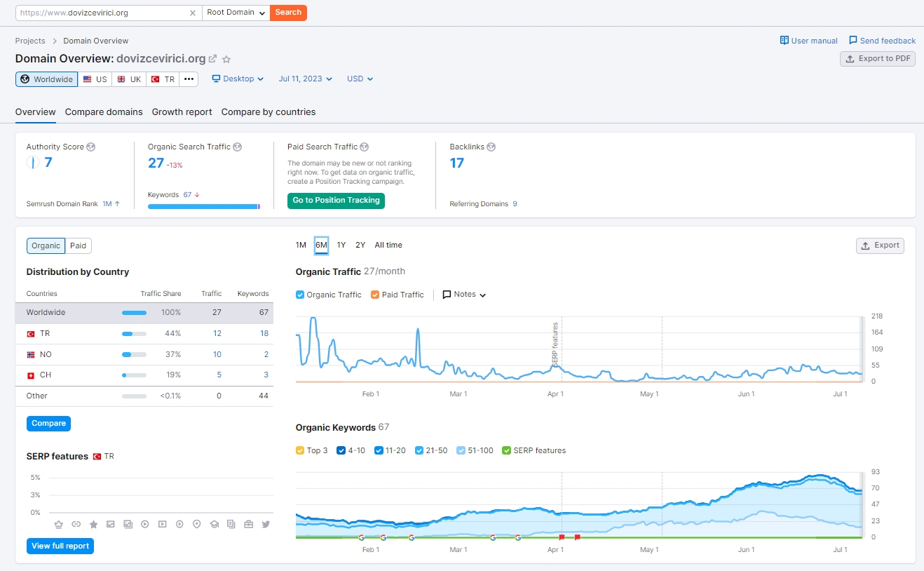924x571 pixels.
Task: Click the domain URL search input field
Action: [x=102, y=13]
